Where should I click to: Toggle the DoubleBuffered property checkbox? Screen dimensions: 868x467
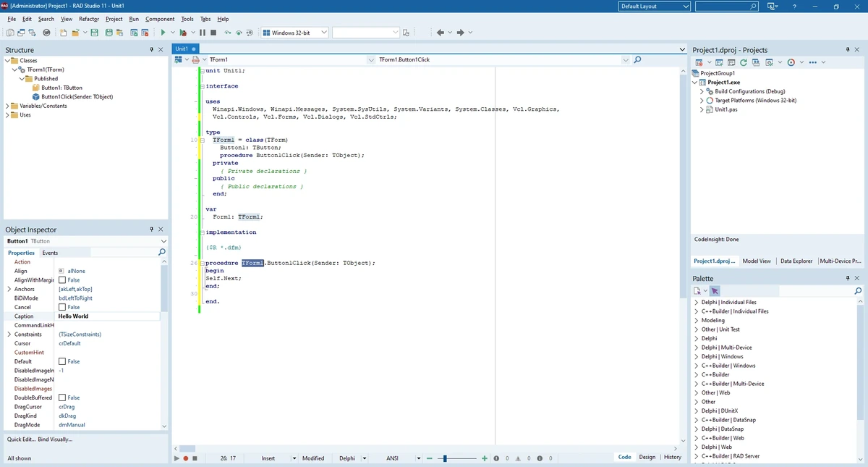point(62,397)
